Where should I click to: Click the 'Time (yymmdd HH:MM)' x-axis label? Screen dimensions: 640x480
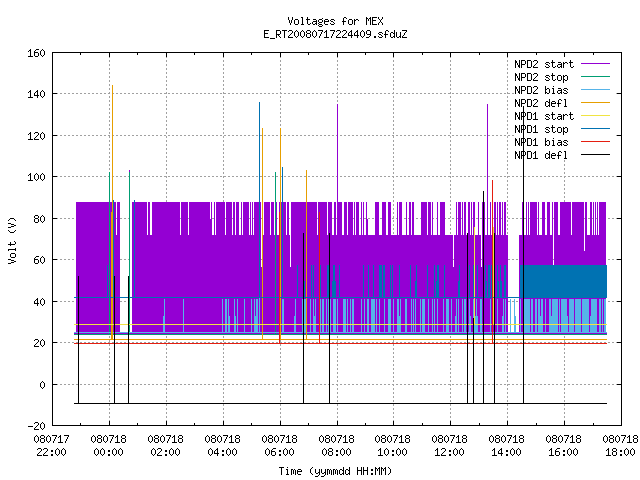point(335,471)
